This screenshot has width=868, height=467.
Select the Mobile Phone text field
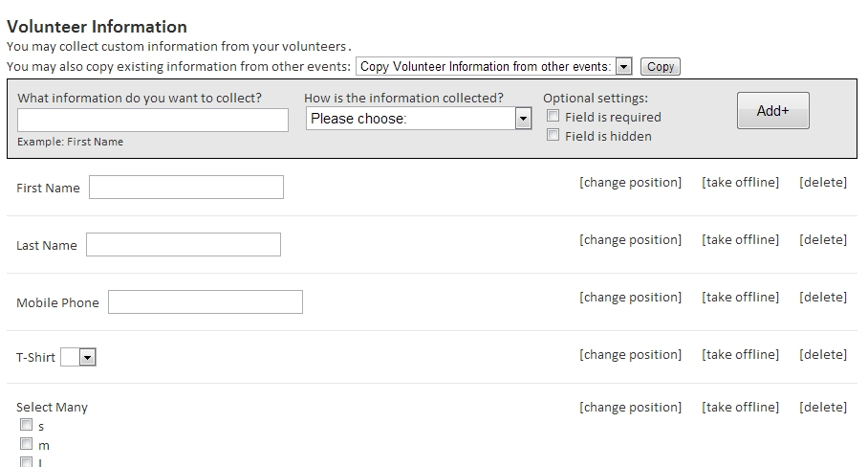[x=206, y=302]
